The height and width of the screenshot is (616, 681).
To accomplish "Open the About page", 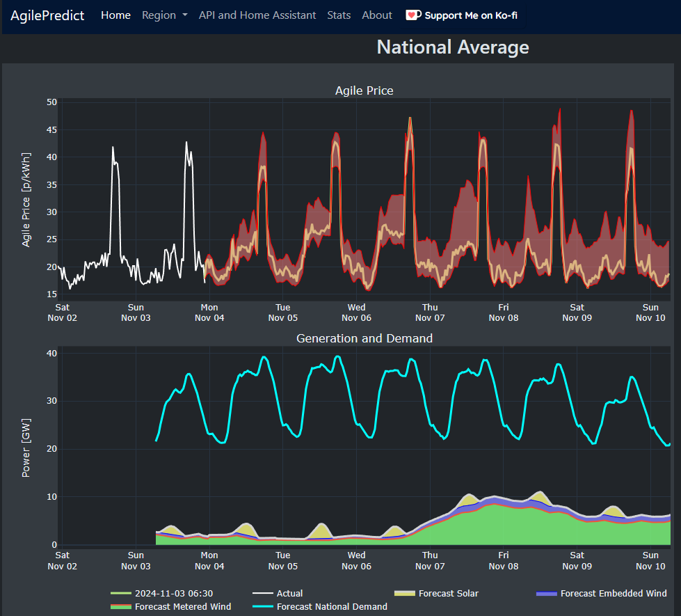I will (x=377, y=15).
